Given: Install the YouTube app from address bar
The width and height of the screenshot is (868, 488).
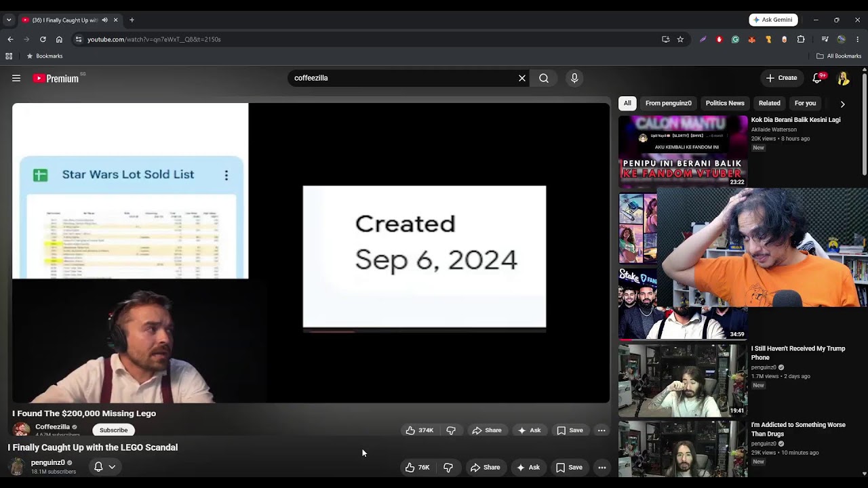Looking at the screenshot, I should pos(666,39).
